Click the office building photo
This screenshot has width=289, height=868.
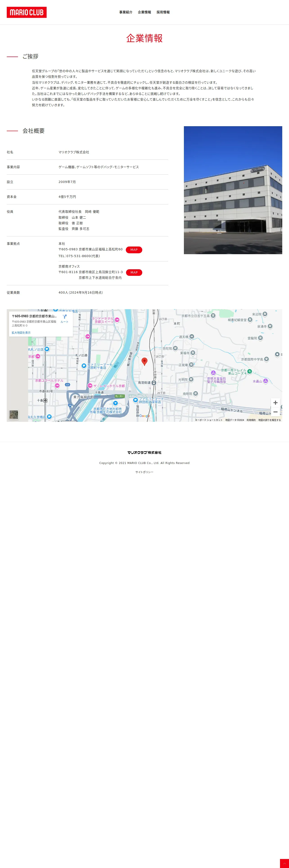point(233,190)
